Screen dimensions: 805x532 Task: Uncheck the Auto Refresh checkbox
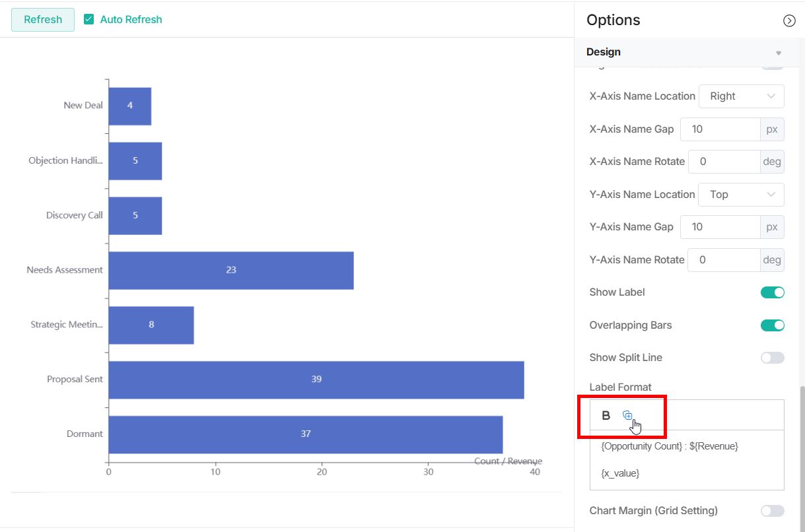point(88,19)
